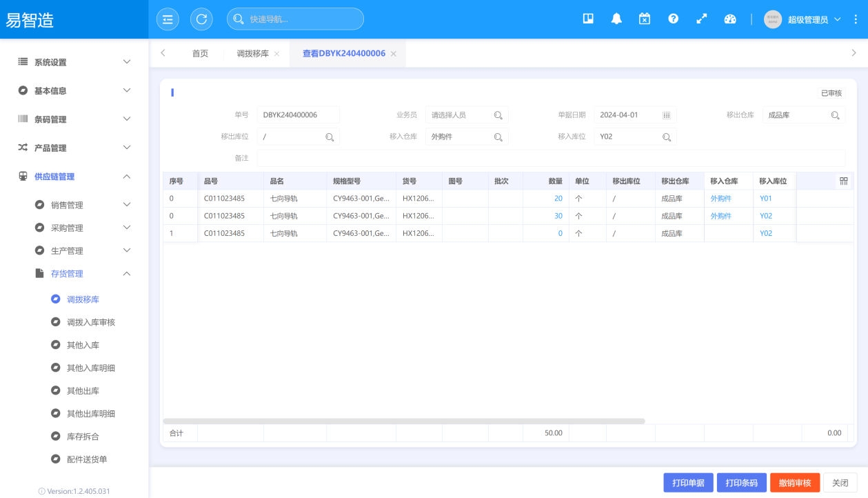The width and height of the screenshot is (868, 498).
Task: Click the horizontal scrollbar under the table
Action: coord(404,421)
